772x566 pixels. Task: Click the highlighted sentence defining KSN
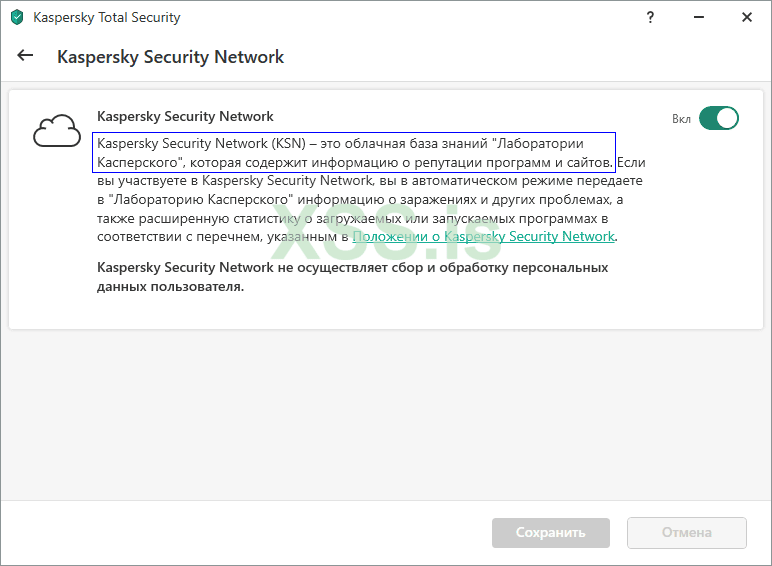(355, 152)
